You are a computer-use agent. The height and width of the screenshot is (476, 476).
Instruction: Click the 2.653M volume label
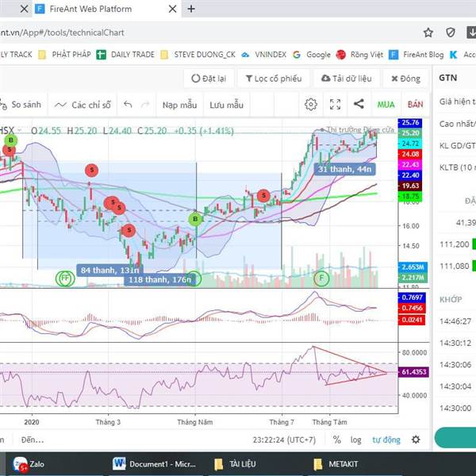click(x=413, y=267)
